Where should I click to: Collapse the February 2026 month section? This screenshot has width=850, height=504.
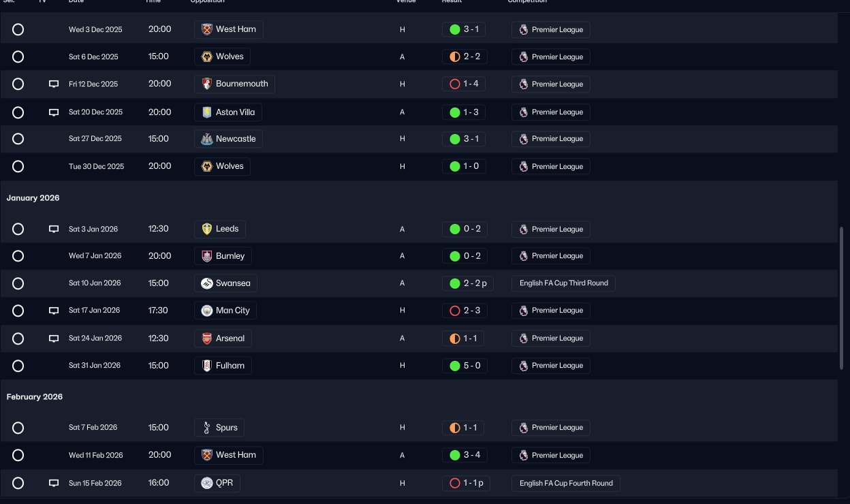[35, 397]
